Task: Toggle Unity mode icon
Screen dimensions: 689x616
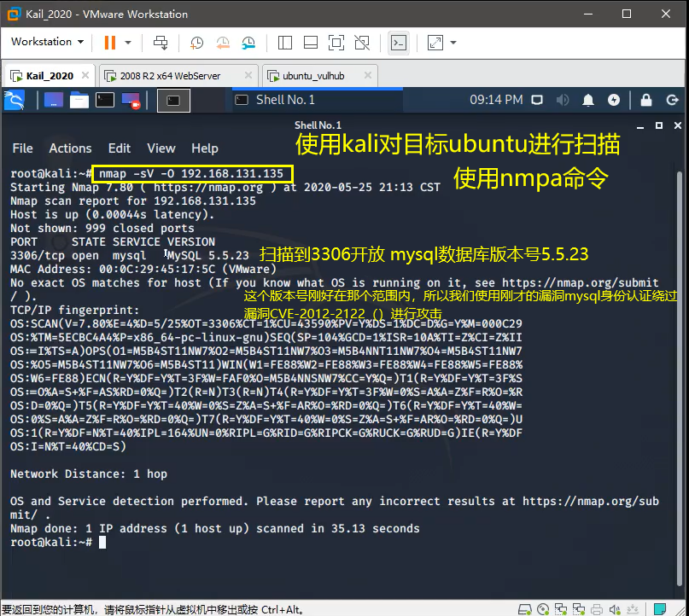Action: point(362,43)
